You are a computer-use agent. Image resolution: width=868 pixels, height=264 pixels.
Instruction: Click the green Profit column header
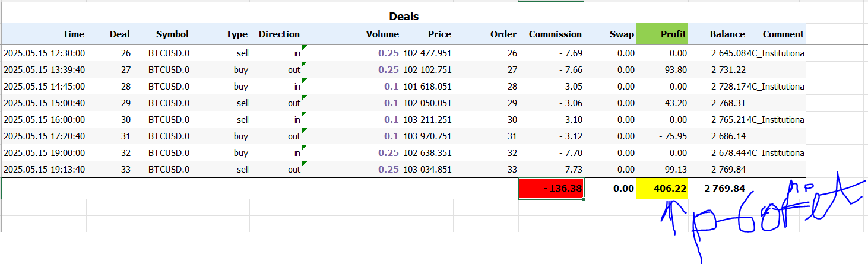coord(662,34)
